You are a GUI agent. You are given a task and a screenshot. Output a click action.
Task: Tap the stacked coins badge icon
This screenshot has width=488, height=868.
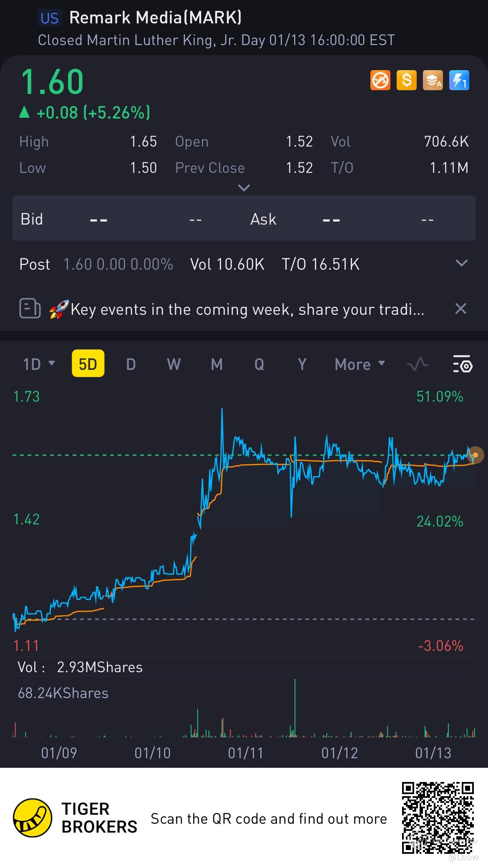click(x=433, y=80)
